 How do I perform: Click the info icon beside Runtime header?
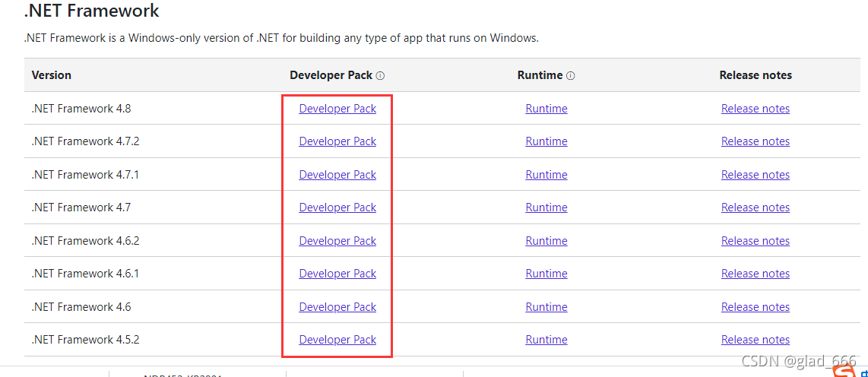pyautogui.click(x=571, y=76)
